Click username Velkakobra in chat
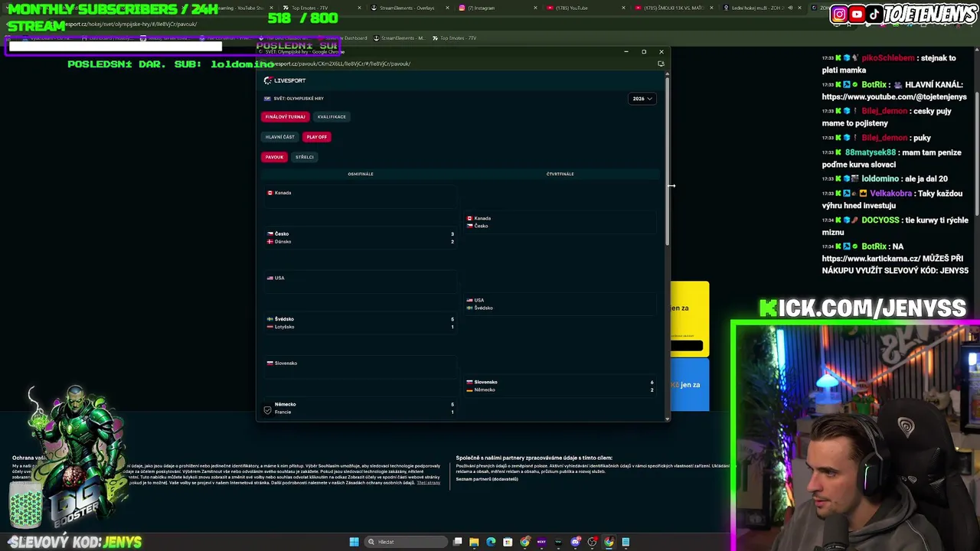The width and height of the screenshot is (980, 551). pyautogui.click(x=890, y=194)
